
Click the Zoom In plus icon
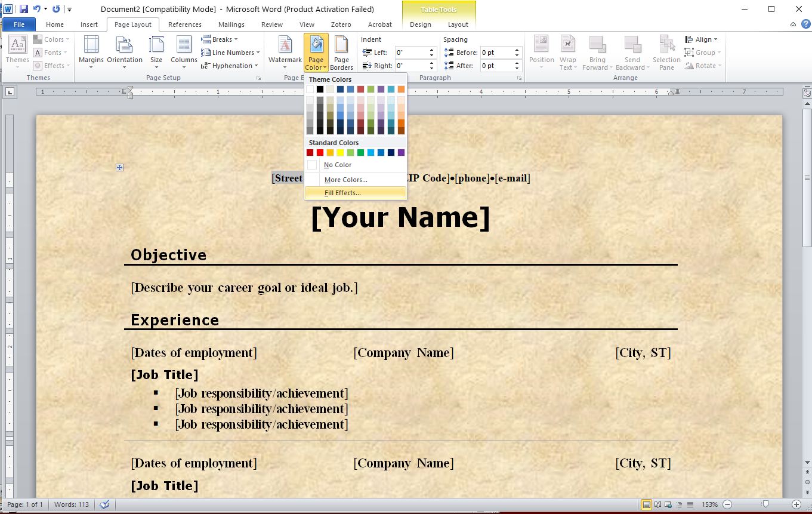pos(796,504)
